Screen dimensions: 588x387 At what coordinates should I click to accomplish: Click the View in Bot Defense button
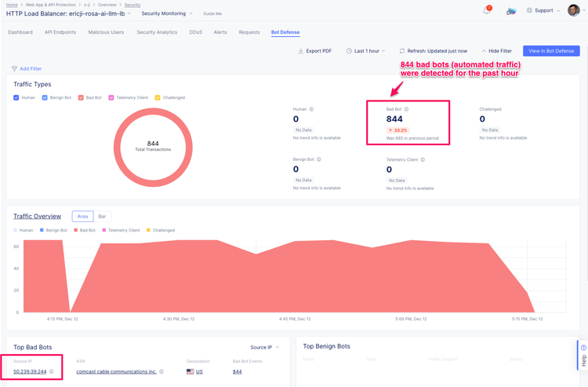click(x=551, y=51)
